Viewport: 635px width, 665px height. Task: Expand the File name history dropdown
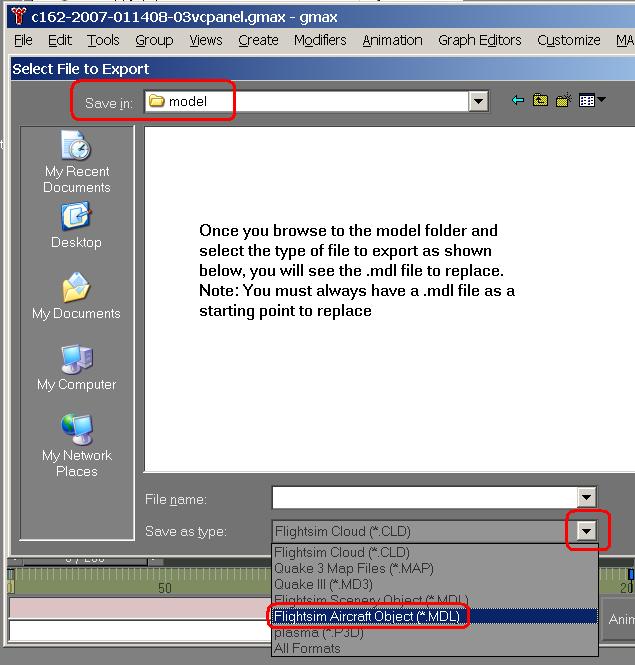click(x=586, y=497)
